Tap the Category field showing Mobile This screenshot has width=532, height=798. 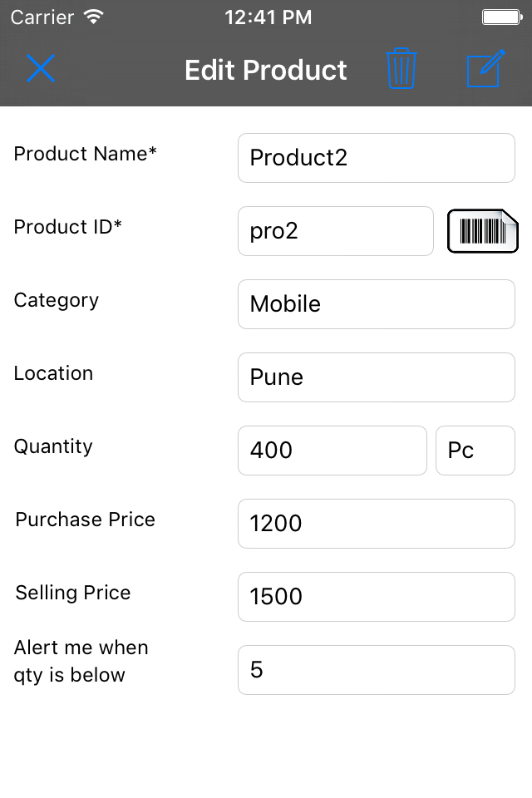click(x=376, y=304)
